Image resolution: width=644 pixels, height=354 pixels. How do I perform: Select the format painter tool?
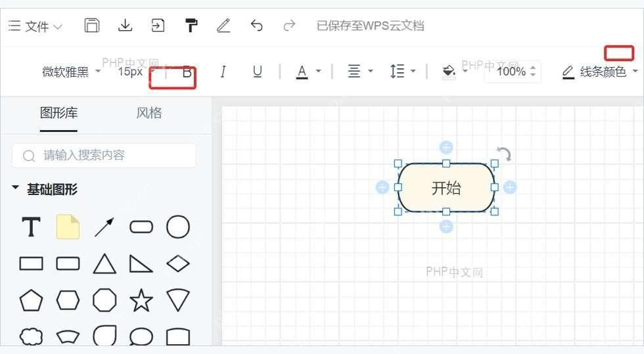click(191, 26)
